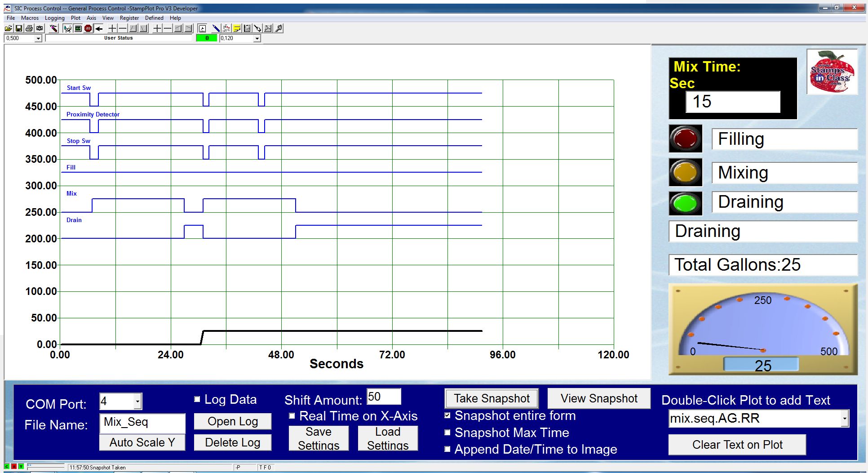Open the Plot menu
Image resolution: width=868 pixels, height=473 pixels.
(x=75, y=18)
